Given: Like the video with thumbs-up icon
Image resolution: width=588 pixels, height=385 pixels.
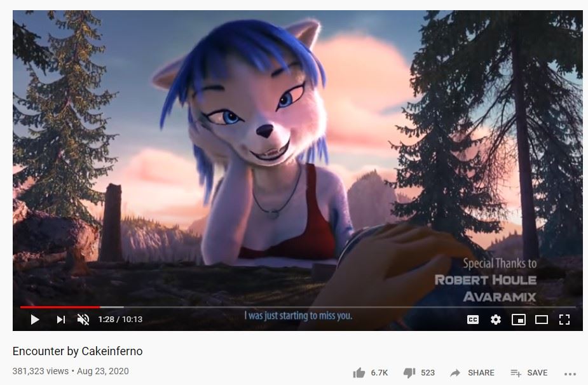Looking at the screenshot, I should [359, 373].
